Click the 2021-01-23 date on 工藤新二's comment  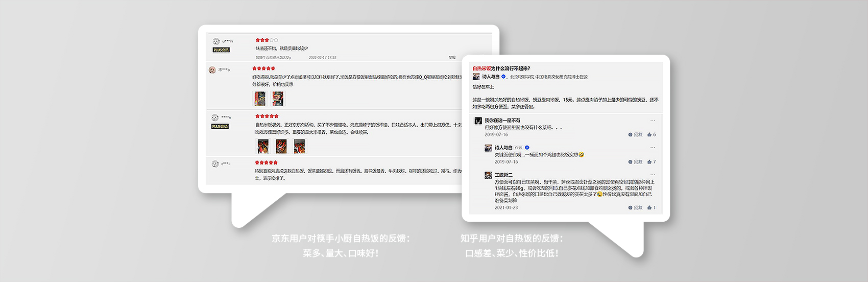point(506,208)
